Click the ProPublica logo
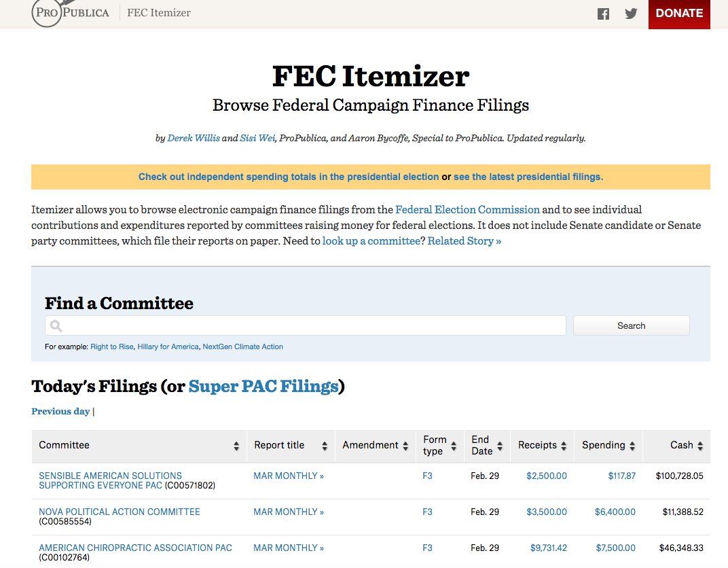 (71, 14)
